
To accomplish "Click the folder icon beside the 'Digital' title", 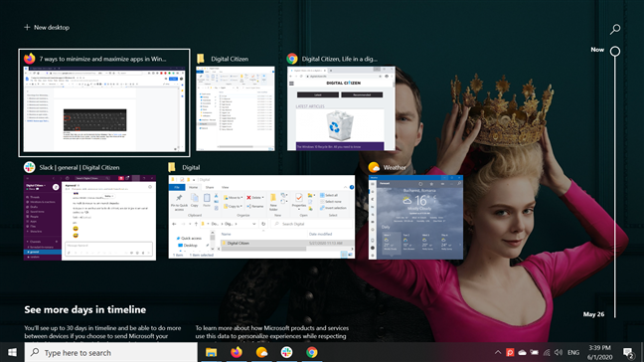I will coord(172,167).
